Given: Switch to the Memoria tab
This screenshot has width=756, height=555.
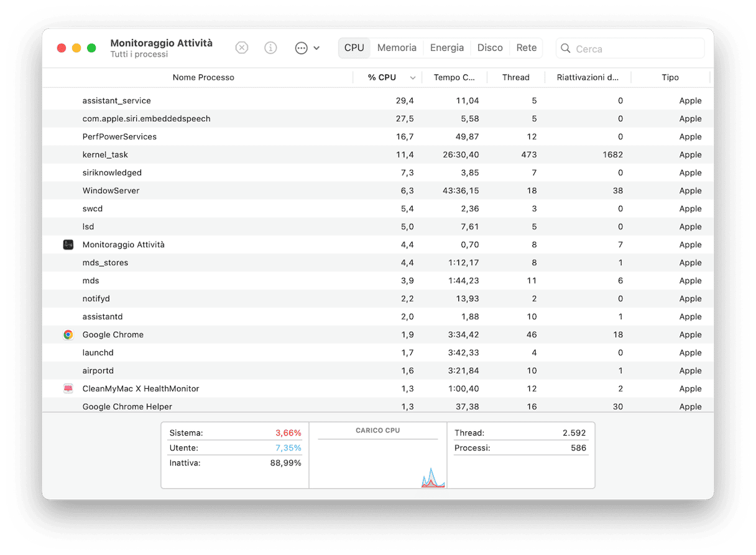Looking at the screenshot, I should coord(397,48).
